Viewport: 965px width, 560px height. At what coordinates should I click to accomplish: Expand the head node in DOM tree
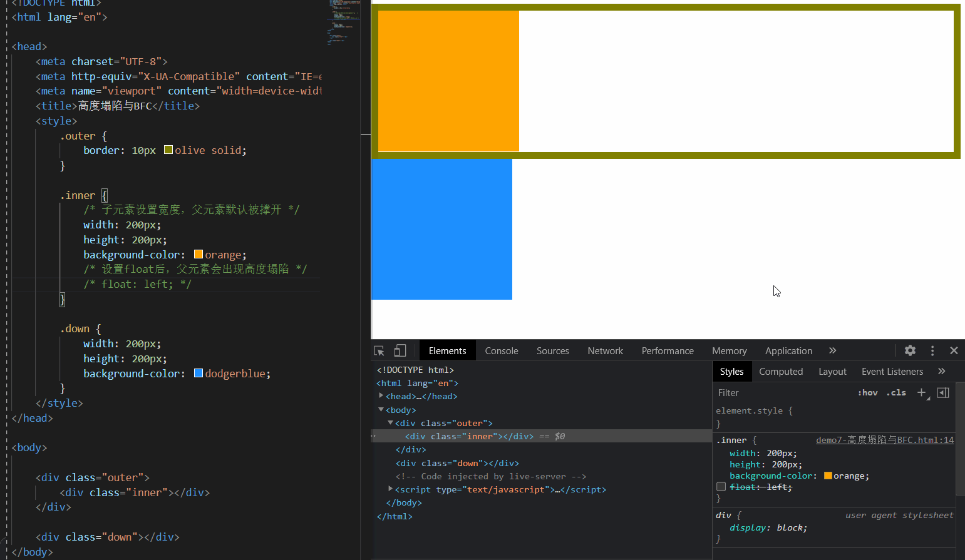(381, 396)
